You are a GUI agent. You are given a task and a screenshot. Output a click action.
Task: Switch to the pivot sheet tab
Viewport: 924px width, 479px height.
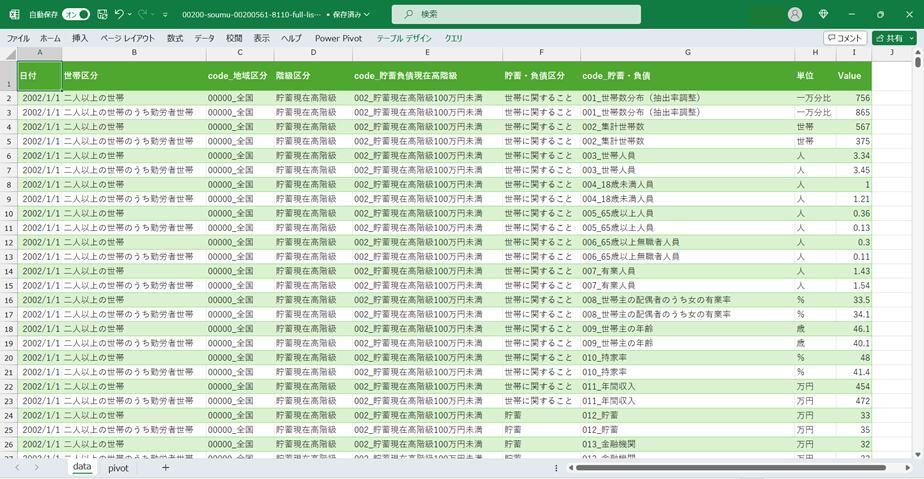click(x=118, y=467)
